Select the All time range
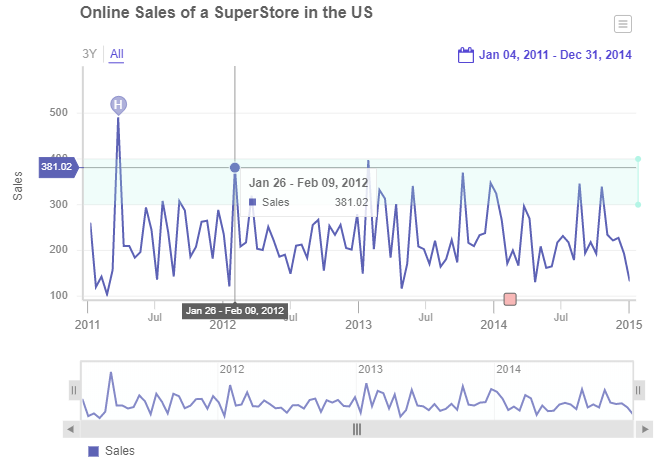This screenshot has width=669, height=464. 117,54
